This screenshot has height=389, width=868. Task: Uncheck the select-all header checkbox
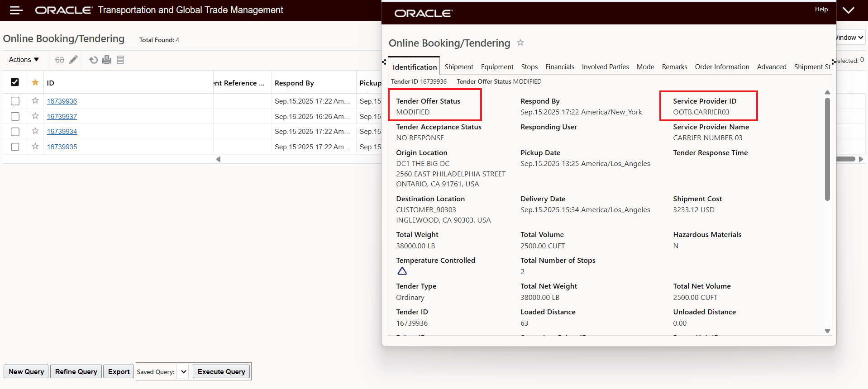tap(15, 82)
